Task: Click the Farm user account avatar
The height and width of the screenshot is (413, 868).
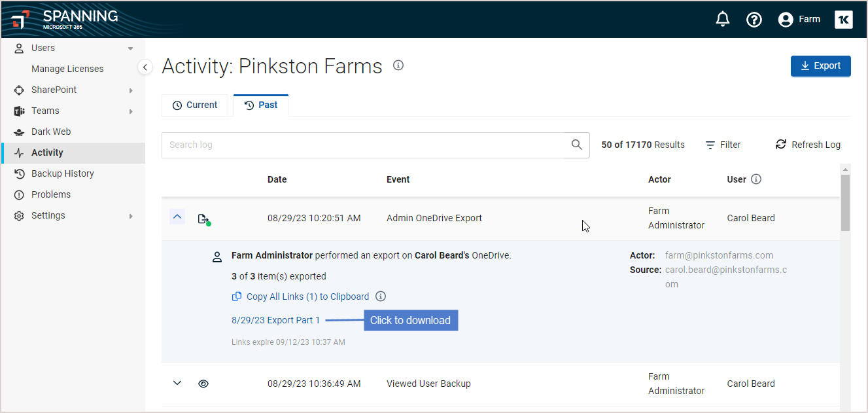Action: tap(786, 20)
